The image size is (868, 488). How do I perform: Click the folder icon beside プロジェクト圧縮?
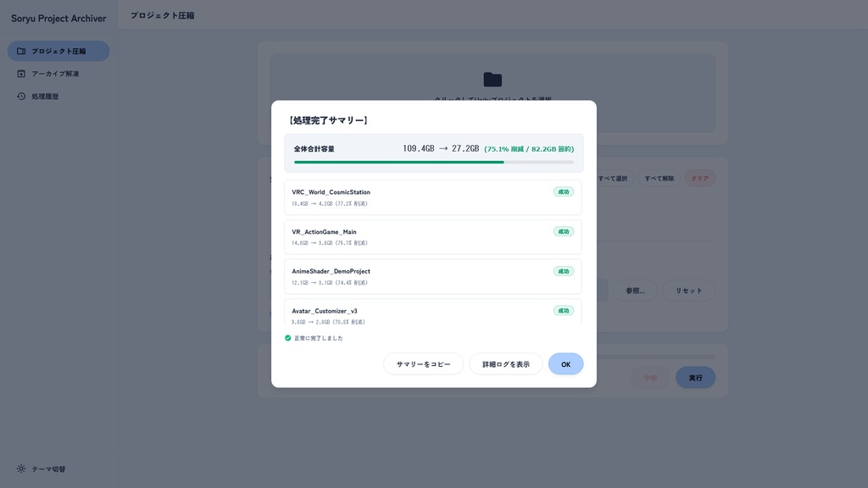click(x=21, y=51)
